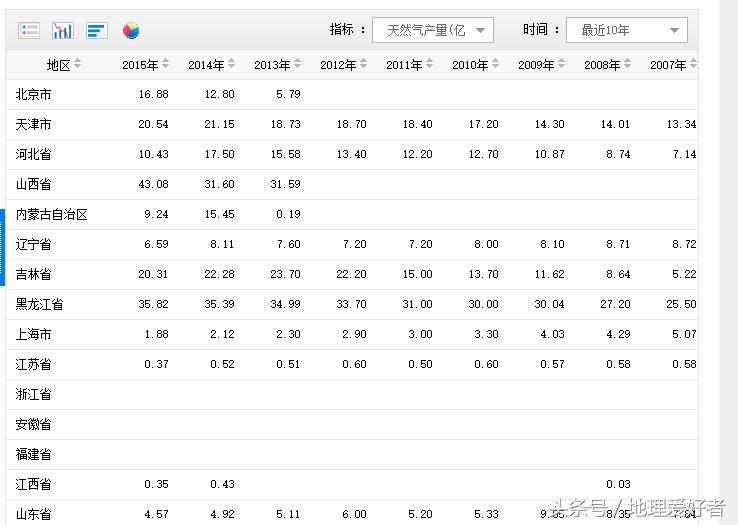Screen dimensions: 738x525
Task: Sort by the 2013年 column arrows
Action: (297, 64)
